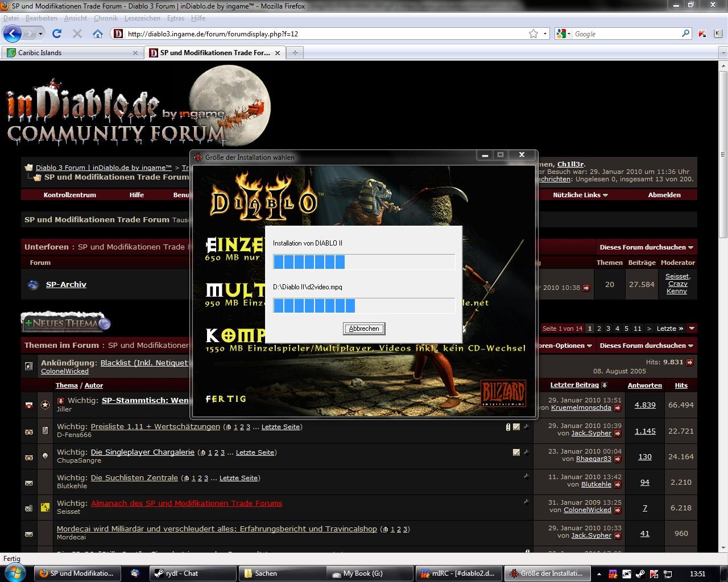The image size is (728, 582).
Task: Click the Kaspersky icon in Firefox toolbar
Action: pos(702,34)
